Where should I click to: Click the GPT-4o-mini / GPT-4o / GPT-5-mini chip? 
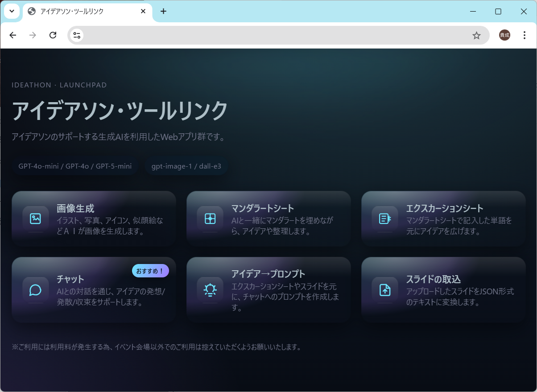(x=75, y=166)
